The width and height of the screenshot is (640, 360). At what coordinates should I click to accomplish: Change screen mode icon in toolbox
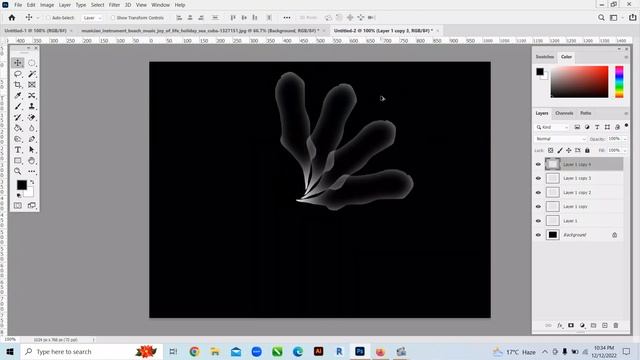(x=32, y=206)
